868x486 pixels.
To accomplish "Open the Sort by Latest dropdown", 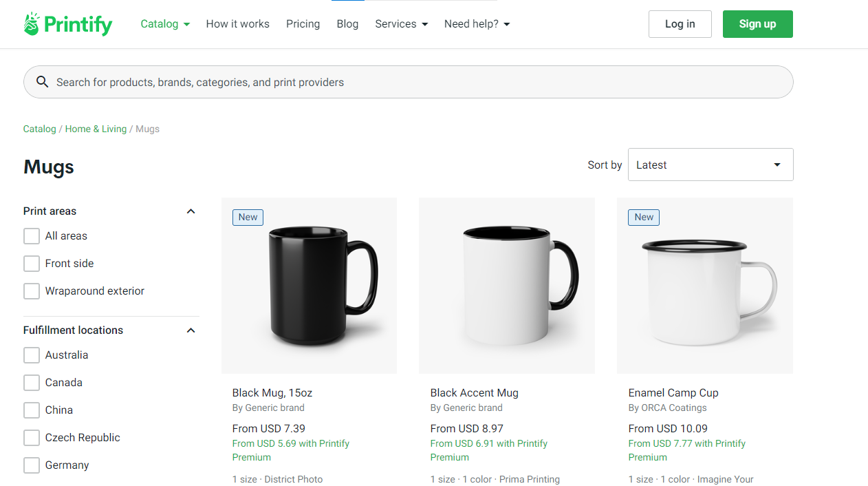I will pyautogui.click(x=710, y=165).
